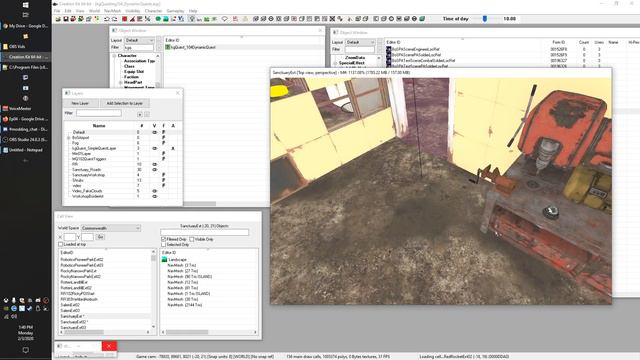Click the lgQuest_104DynamicQuest form icon
This screenshot has height=360, width=640.
(168, 47)
